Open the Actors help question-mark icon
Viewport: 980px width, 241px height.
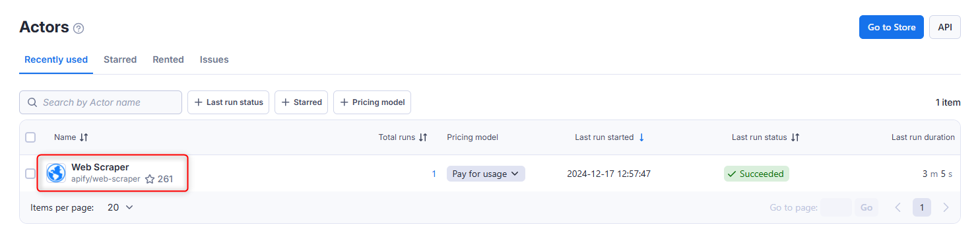tap(79, 28)
